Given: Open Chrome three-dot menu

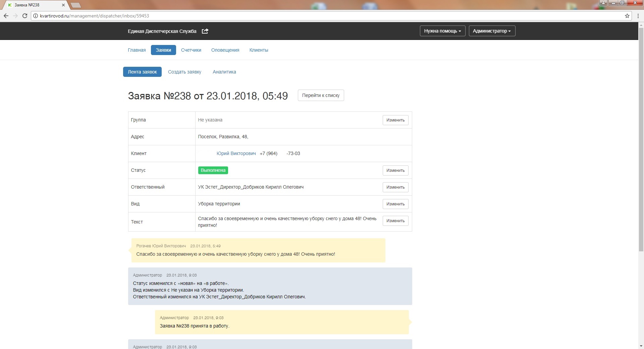Looking at the screenshot, I should (x=638, y=16).
